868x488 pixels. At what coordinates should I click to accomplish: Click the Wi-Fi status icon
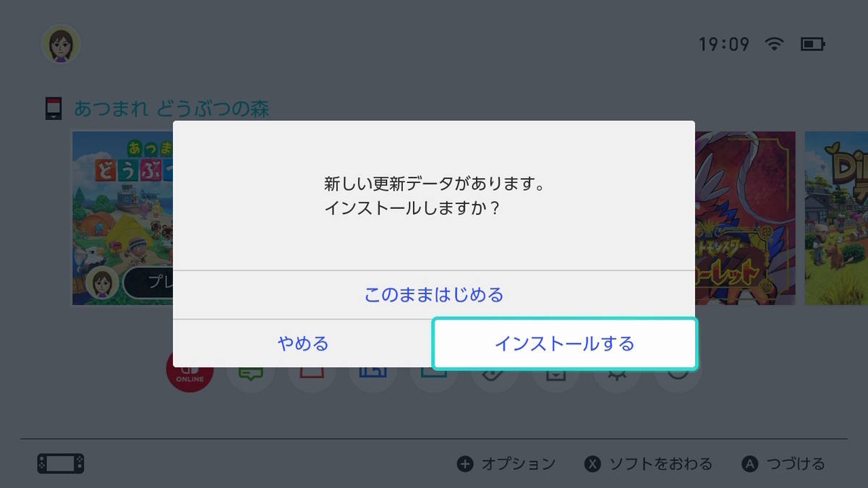tap(775, 44)
